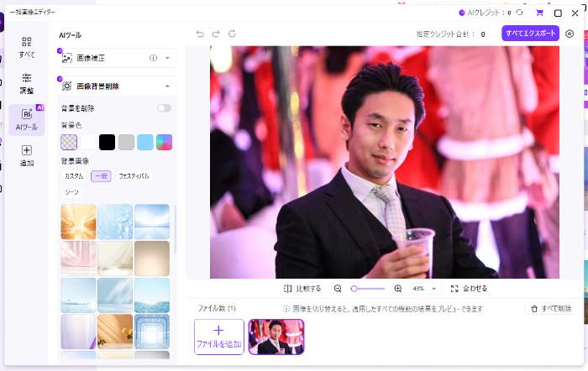
Task: Open export settings gear icon
Action: (x=570, y=34)
